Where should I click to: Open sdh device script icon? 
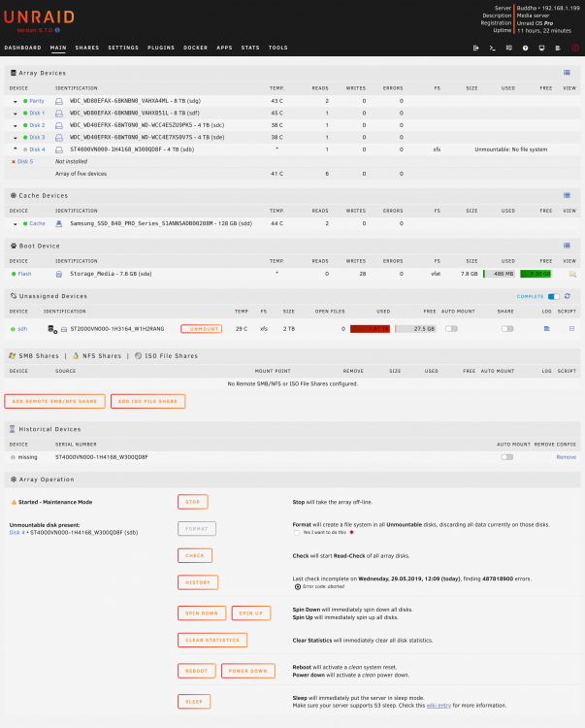coord(572,329)
